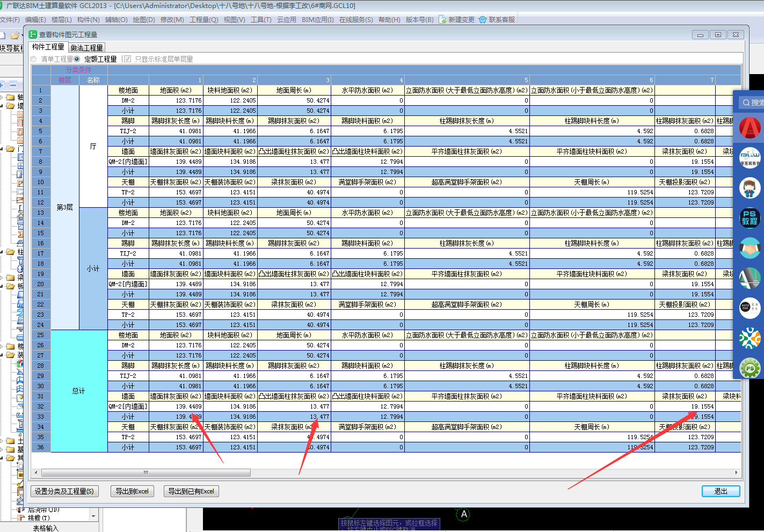Click the table's scroll-right arrow
Image resolution: width=764 pixels, height=532 pixels.
[736, 473]
